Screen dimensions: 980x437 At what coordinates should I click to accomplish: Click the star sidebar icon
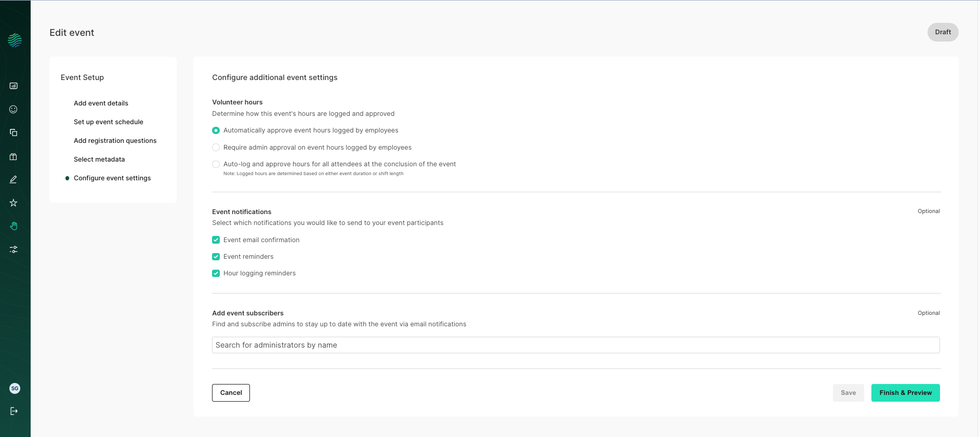pyautogui.click(x=14, y=203)
